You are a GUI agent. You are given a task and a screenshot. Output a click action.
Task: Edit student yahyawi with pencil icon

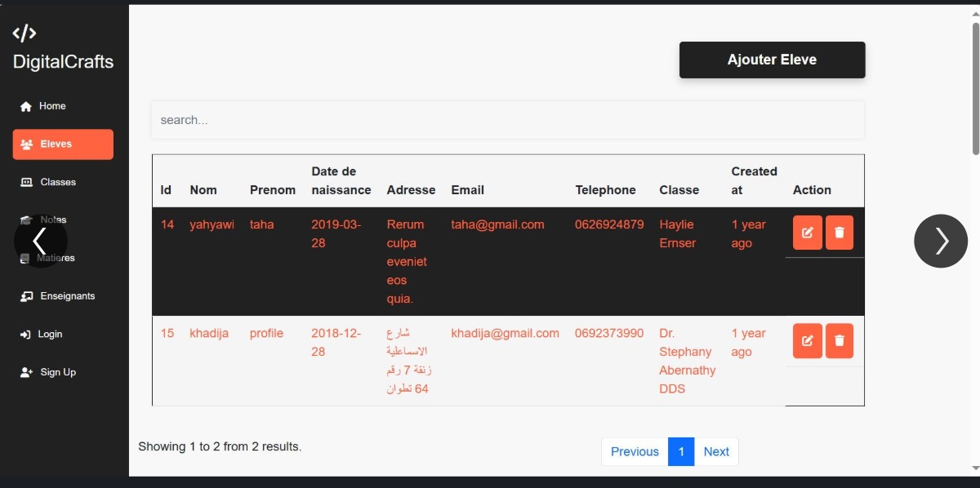coord(808,233)
